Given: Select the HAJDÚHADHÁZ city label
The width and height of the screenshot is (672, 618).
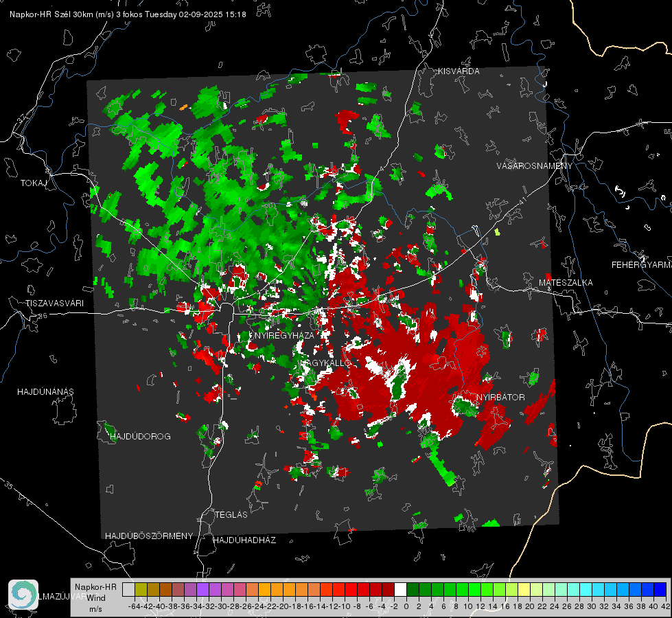Looking at the screenshot, I should point(244,540).
